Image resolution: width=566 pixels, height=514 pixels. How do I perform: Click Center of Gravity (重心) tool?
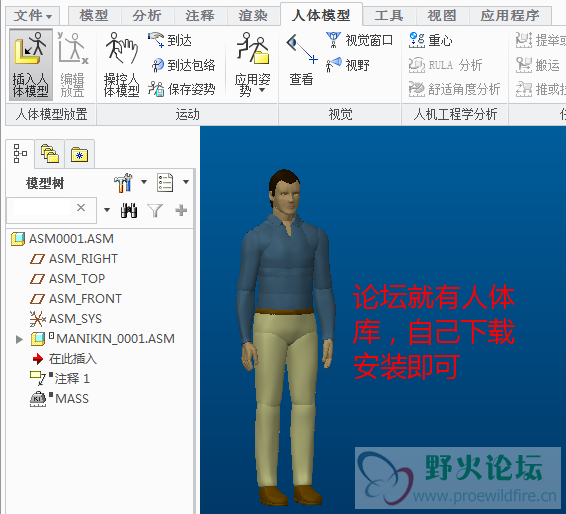(430, 40)
